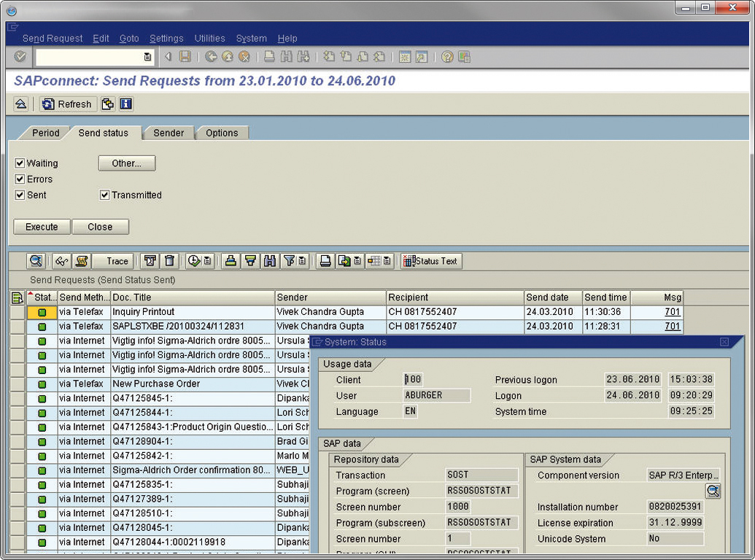
Task: Uncheck the Sent checkbox
Action: [20, 195]
